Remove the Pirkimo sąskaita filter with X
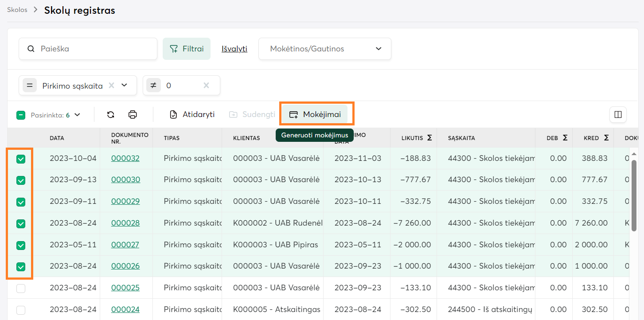 (x=112, y=86)
